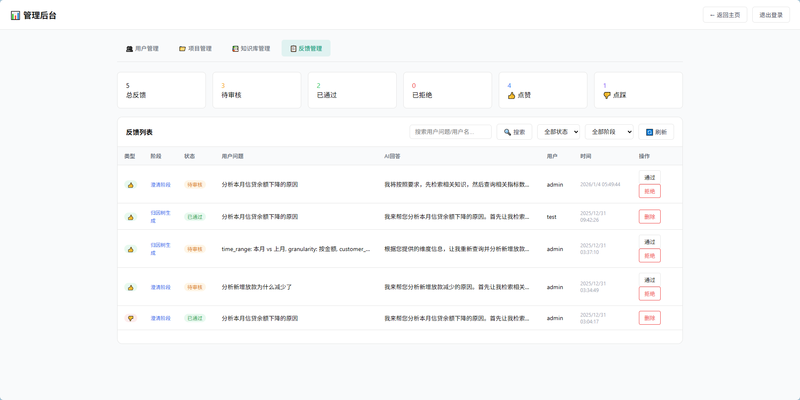The image size is (800, 400).
Task: Click the thumbs-up icon in the 点赞 card
Action: pos(511,95)
